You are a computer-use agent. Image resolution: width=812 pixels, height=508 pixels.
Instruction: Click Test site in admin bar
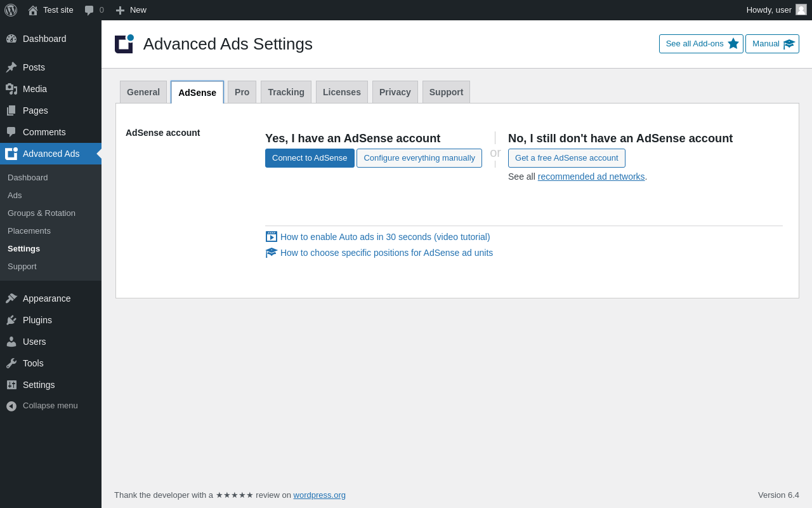(58, 10)
